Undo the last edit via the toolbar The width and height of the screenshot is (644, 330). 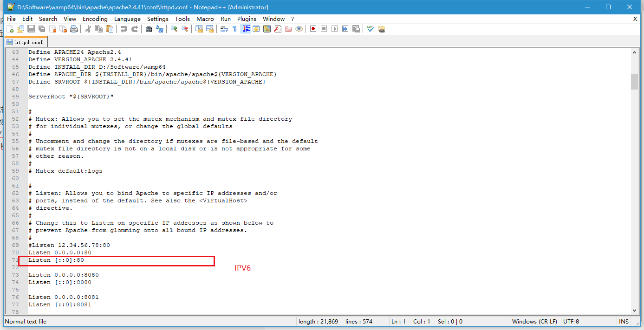tap(124, 29)
